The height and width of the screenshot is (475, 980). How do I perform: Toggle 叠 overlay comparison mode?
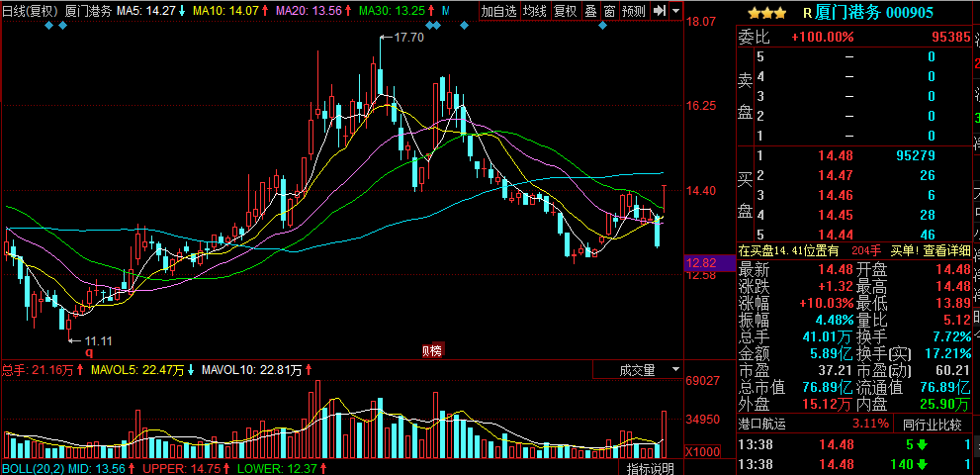point(590,11)
